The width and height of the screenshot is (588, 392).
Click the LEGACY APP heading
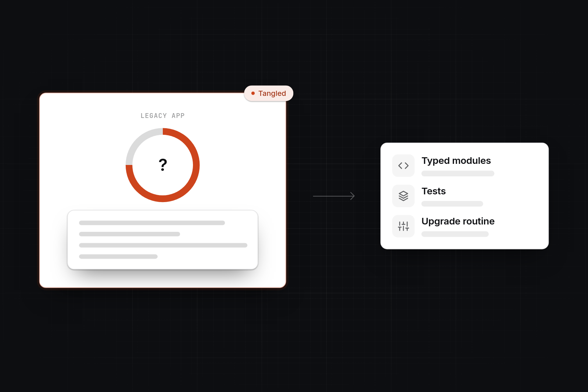(x=163, y=116)
